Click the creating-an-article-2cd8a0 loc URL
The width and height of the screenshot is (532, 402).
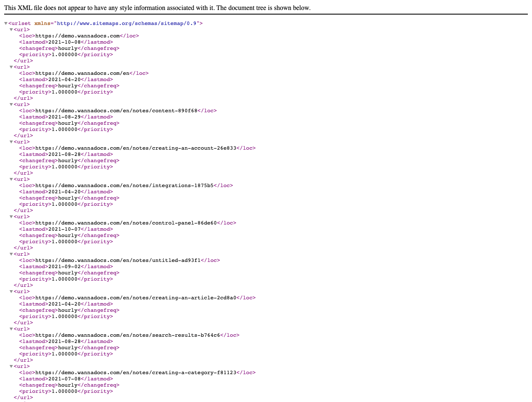pyautogui.click(x=136, y=298)
